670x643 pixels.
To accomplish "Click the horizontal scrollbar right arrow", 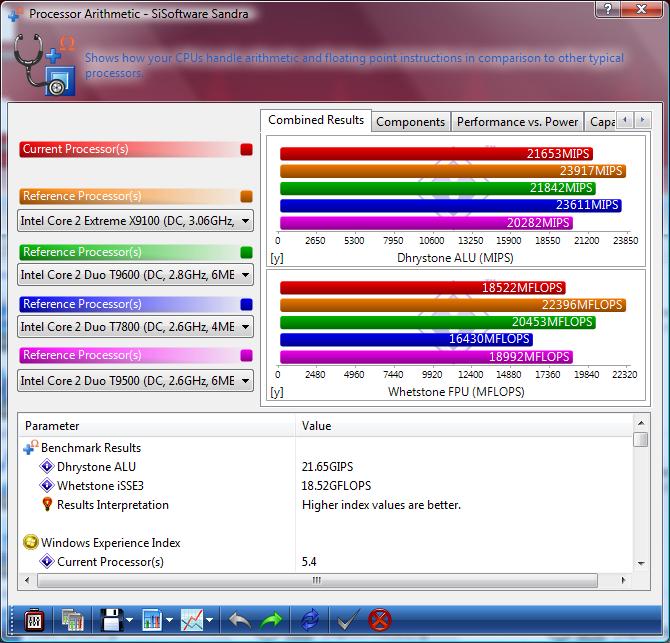I will pyautogui.click(x=623, y=580).
